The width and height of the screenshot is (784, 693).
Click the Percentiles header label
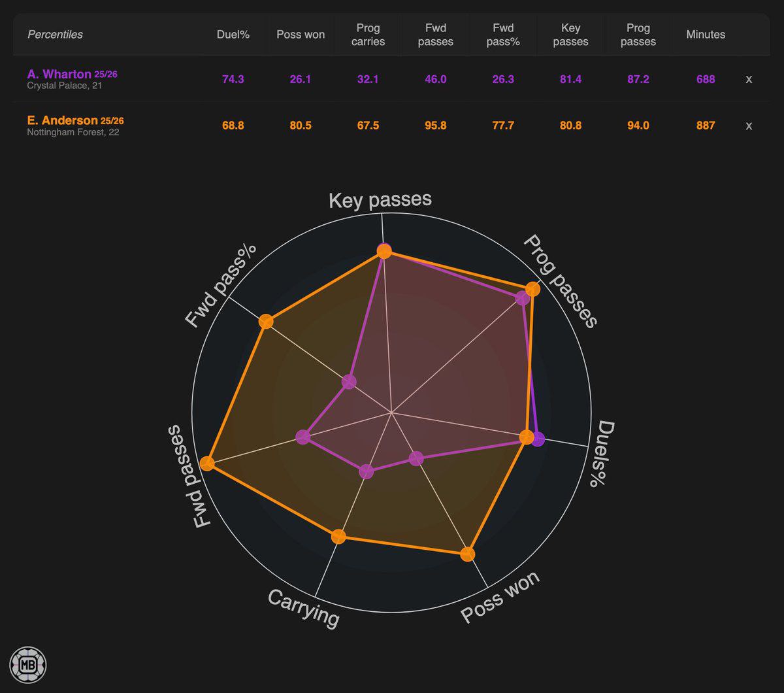pos(55,35)
